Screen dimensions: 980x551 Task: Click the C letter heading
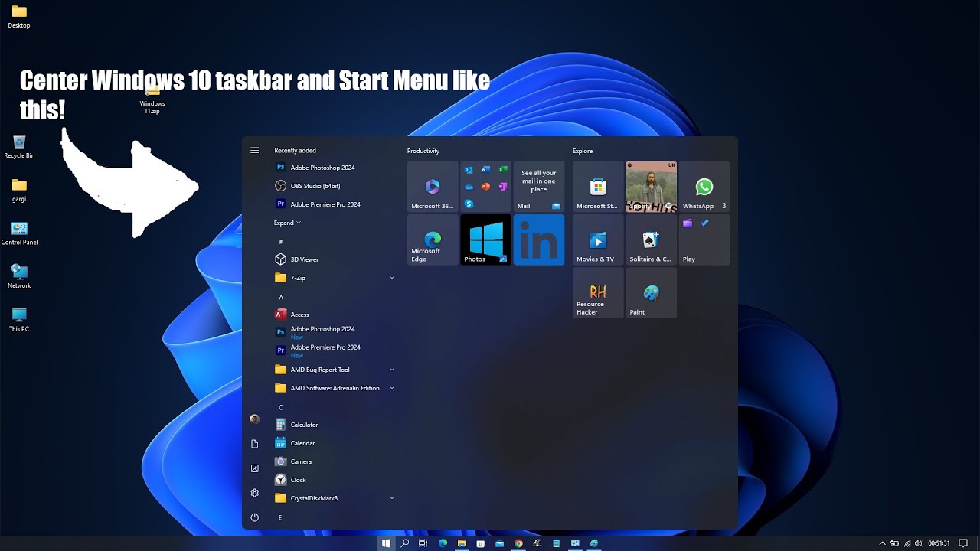click(281, 407)
